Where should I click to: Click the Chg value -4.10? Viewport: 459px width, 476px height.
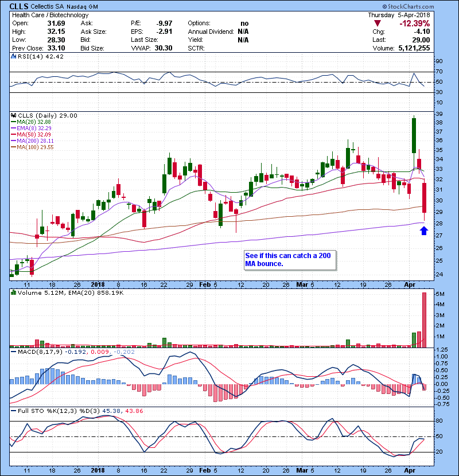click(x=422, y=32)
